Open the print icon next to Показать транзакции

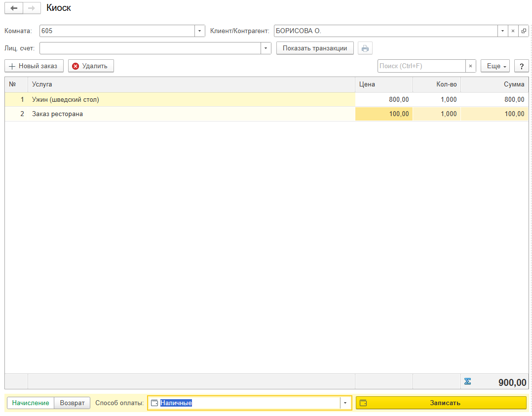pyautogui.click(x=365, y=48)
